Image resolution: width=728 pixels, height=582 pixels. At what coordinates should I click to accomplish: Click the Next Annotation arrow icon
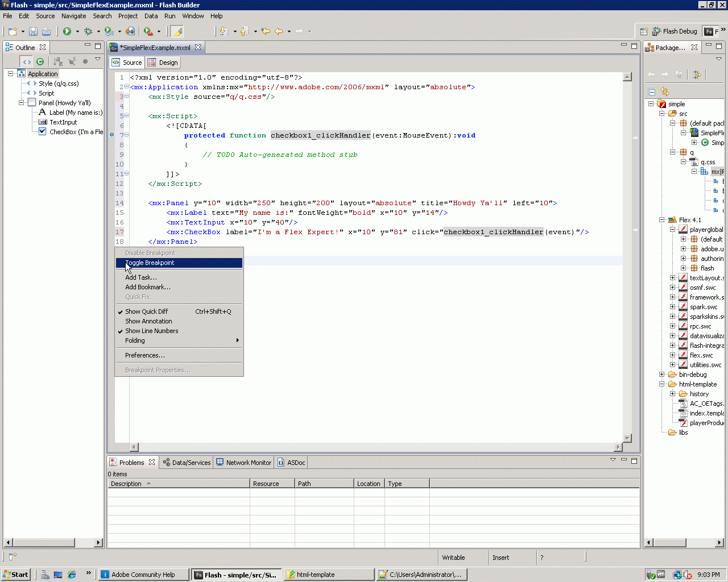click(x=224, y=31)
